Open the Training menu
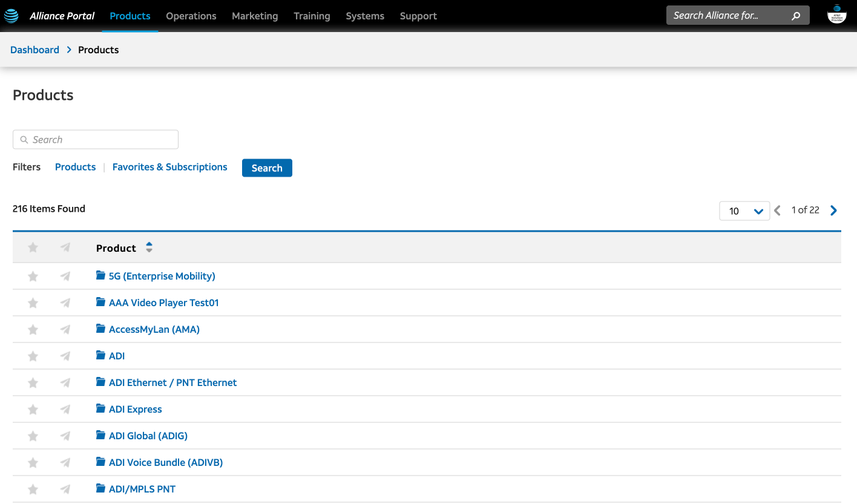The image size is (857, 504). (x=312, y=16)
